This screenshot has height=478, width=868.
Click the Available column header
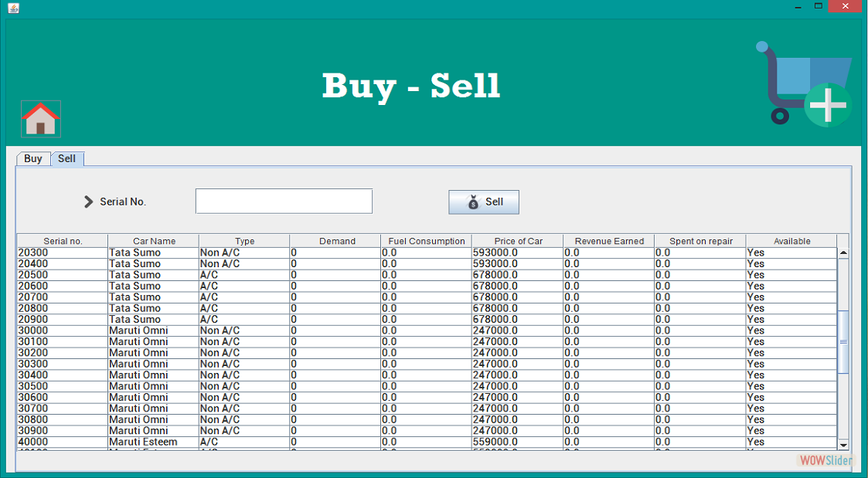tap(791, 241)
